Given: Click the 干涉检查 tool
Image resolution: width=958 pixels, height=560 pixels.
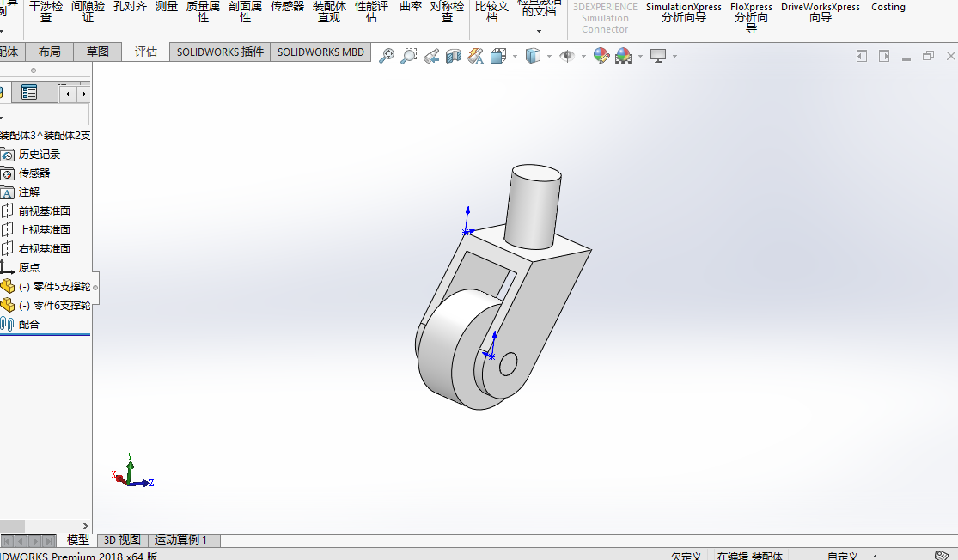Looking at the screenshot, I should [x=46, y=12].
